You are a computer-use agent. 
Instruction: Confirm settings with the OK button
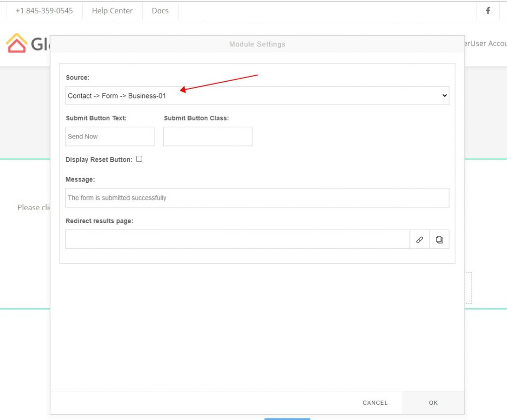(433, 403)
